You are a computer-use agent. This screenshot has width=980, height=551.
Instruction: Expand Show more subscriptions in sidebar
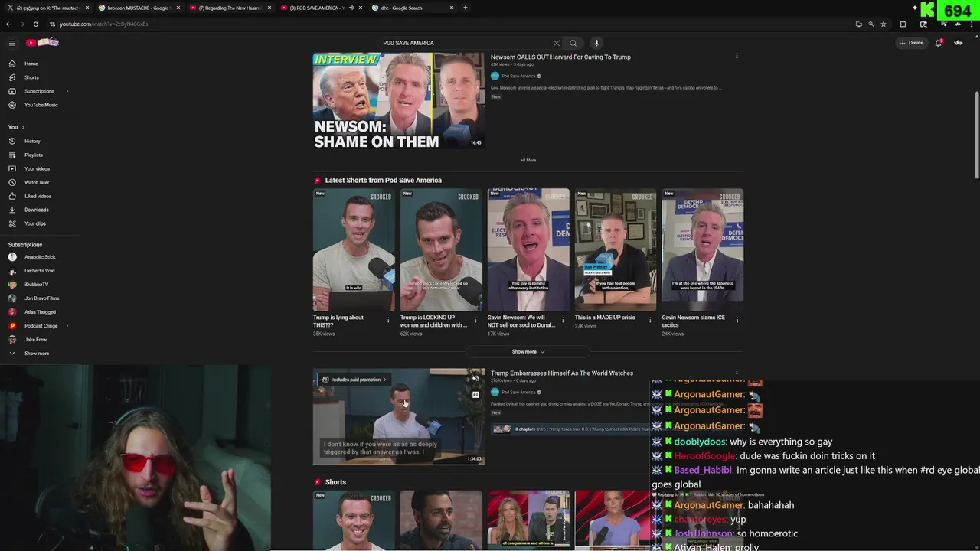[x=38, y=354]
